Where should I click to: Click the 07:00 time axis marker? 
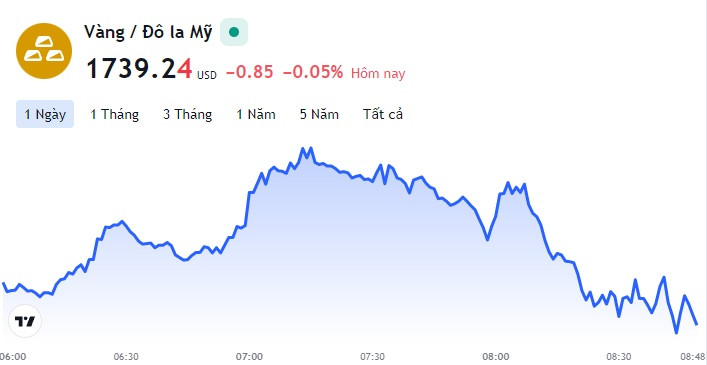coord(250,356)
